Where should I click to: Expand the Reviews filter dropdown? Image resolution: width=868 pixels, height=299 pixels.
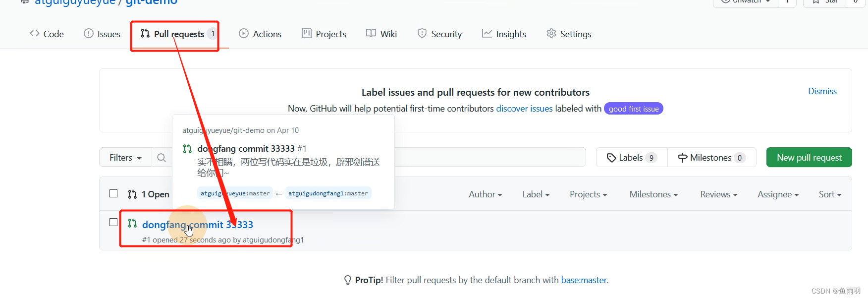pos(719,194)
